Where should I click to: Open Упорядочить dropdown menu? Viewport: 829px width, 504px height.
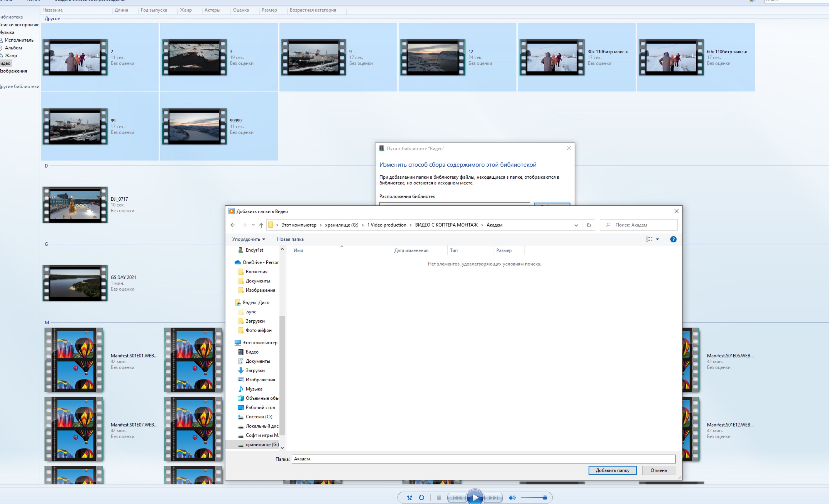click(x=248, y=239)
